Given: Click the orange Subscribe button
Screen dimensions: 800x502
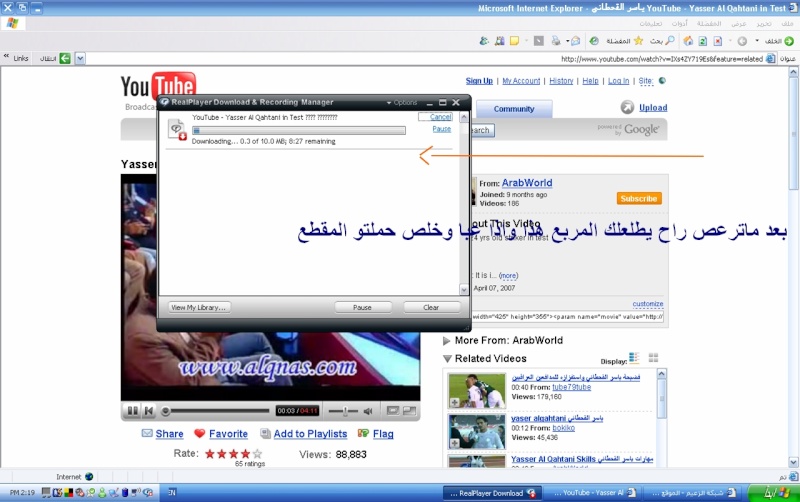Looking at the screenshot, I should (x=639, y=198).
